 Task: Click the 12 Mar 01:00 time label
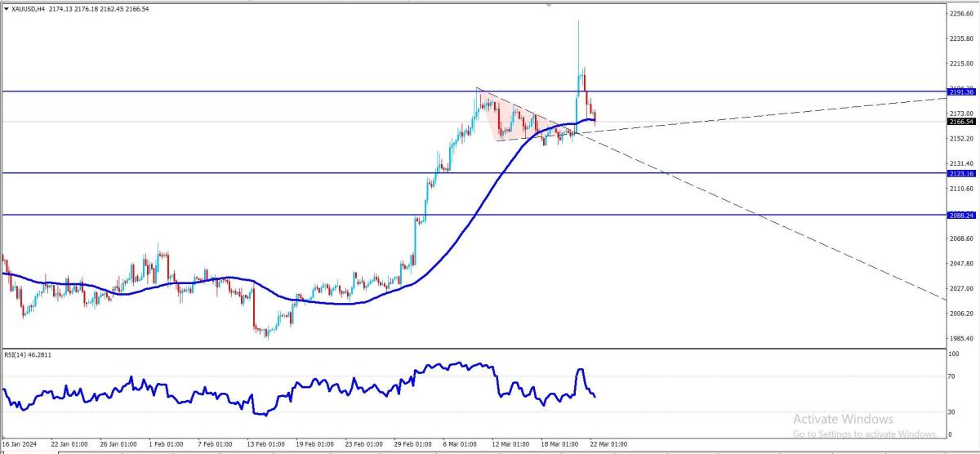tap(511, 444)
